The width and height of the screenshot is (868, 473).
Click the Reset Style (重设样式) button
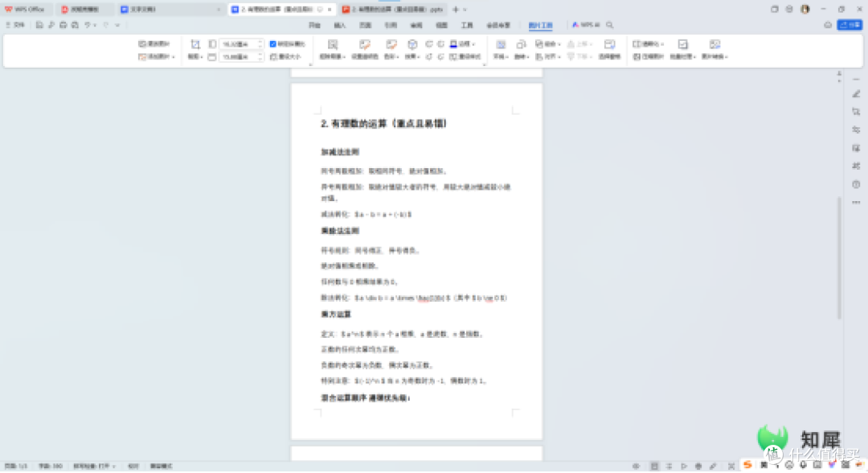(465, 56)
